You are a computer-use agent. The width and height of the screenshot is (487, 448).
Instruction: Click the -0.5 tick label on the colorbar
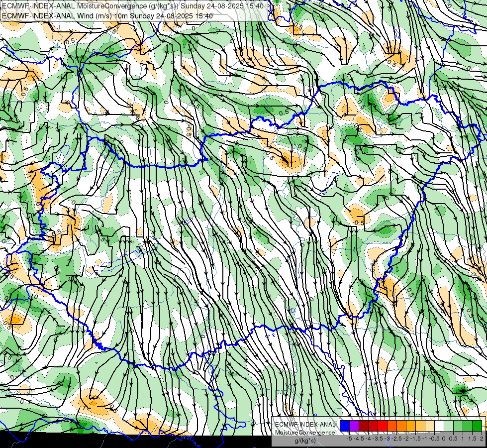pos(434,439)
